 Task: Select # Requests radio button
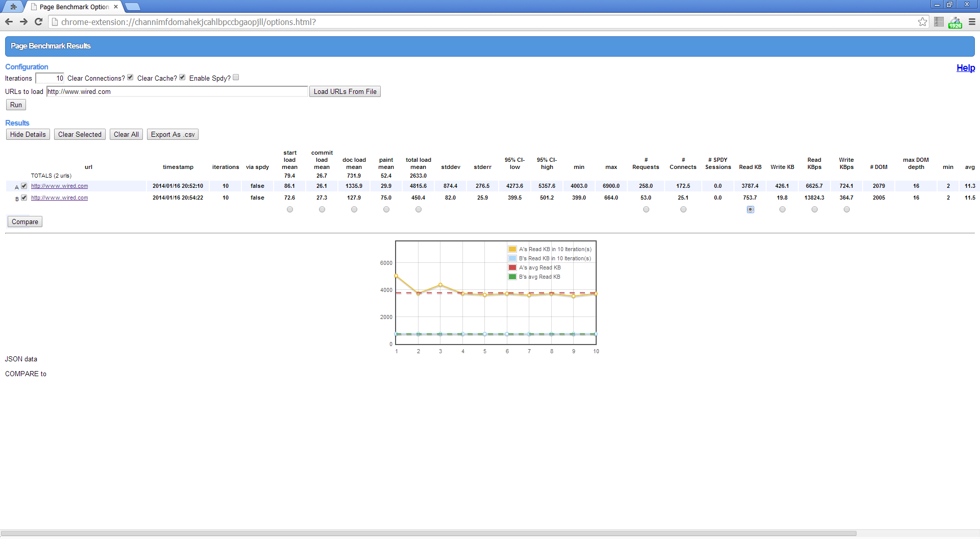[x=646, y=209]
